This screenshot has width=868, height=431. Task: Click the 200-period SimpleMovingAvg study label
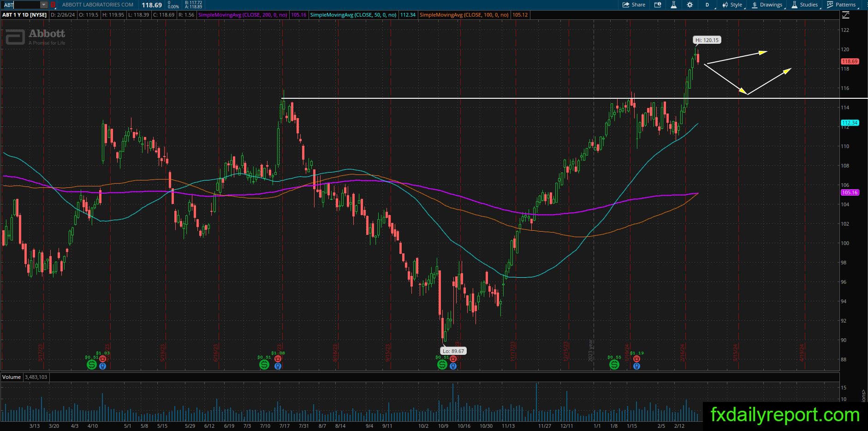(x=243, y=15)
